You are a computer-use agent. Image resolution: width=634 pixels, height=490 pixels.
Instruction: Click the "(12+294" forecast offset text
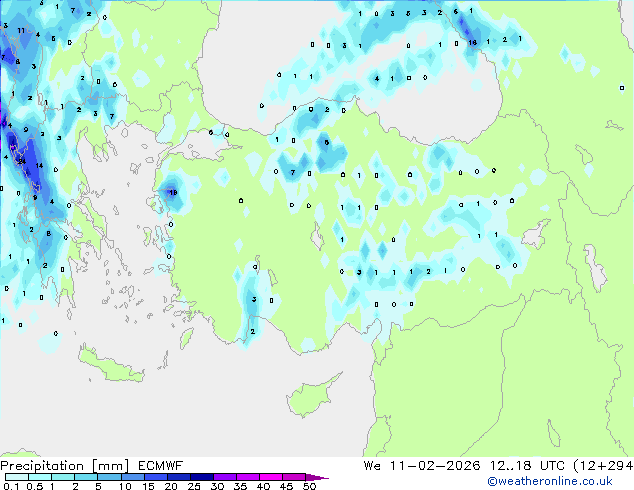604,466
